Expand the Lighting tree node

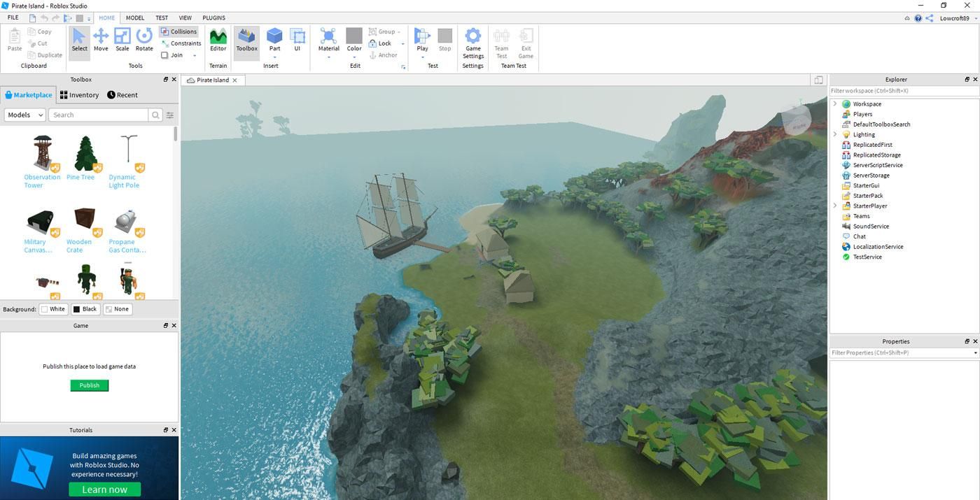834,135
